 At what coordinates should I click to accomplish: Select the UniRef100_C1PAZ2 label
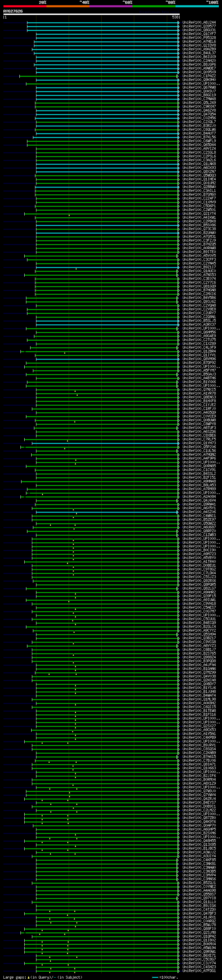[x=199, y=76]
